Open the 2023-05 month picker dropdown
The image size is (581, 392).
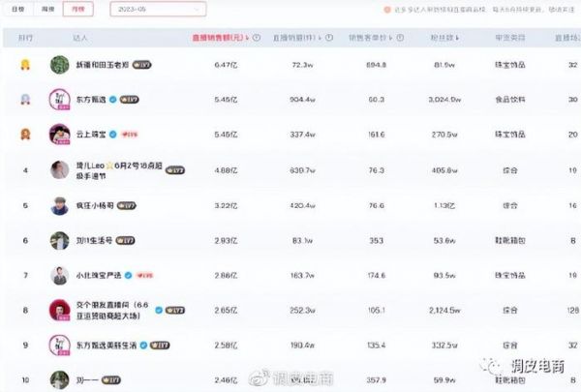pyautogui.click(x=157, y=9)
